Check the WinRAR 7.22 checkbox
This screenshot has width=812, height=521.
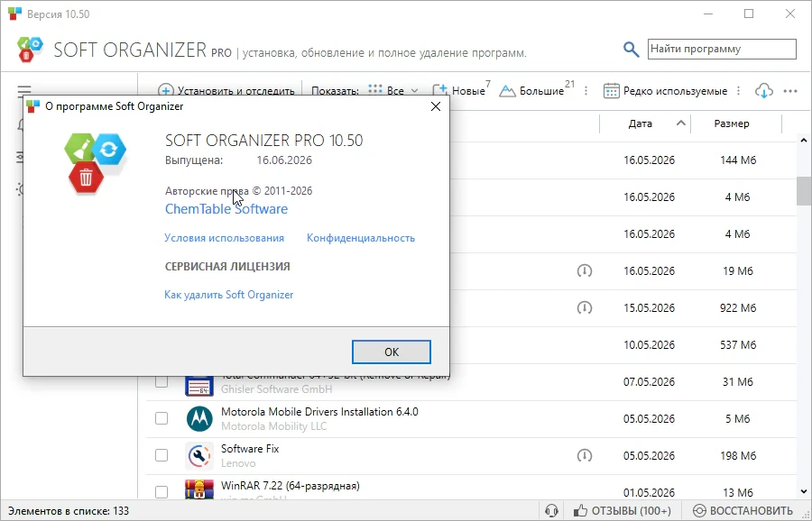coord(161,492)
